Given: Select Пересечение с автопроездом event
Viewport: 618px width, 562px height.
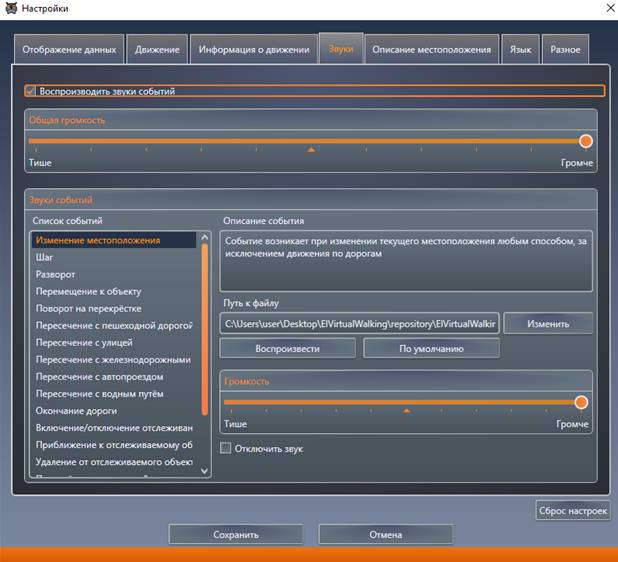Looking at the screenshot, I should point(114,376).
